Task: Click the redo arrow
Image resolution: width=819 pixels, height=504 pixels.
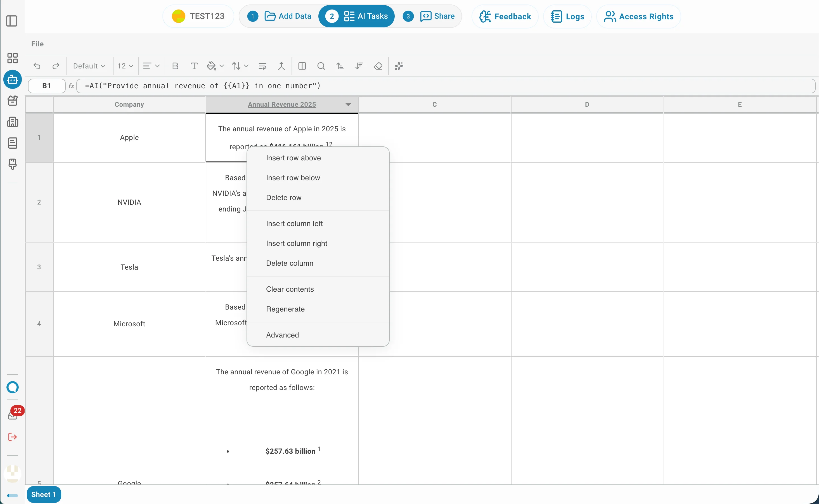Action: 56,66
